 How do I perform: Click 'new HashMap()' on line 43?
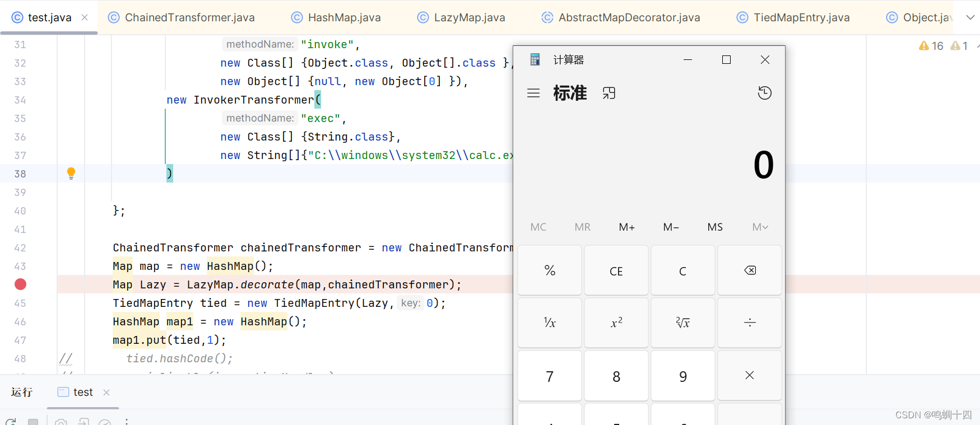click(226, 266)
